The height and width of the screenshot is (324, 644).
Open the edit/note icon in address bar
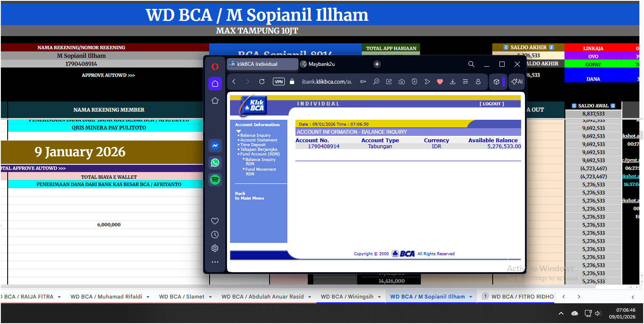(389, 82)
